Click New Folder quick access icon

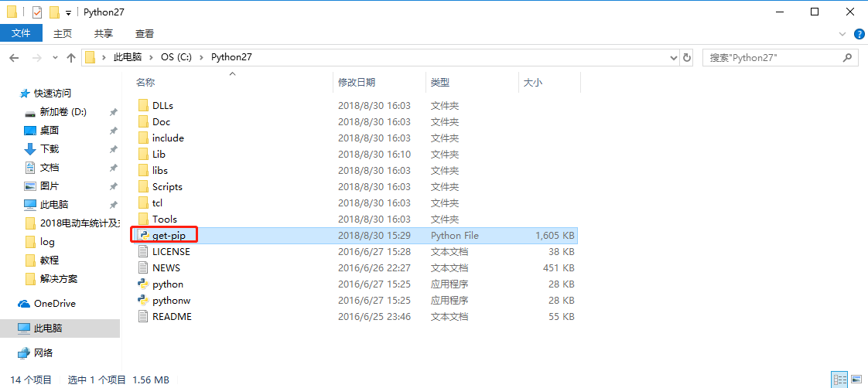(54, 12)
